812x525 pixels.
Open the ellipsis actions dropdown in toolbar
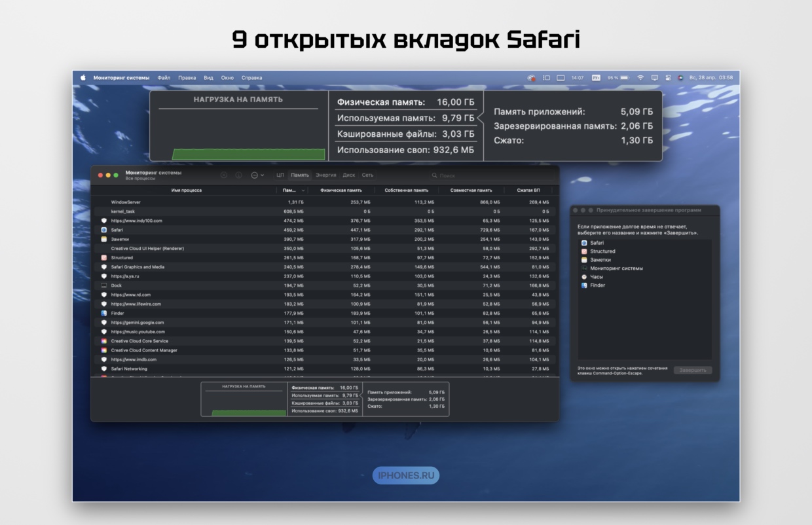[x=257, y=175]
